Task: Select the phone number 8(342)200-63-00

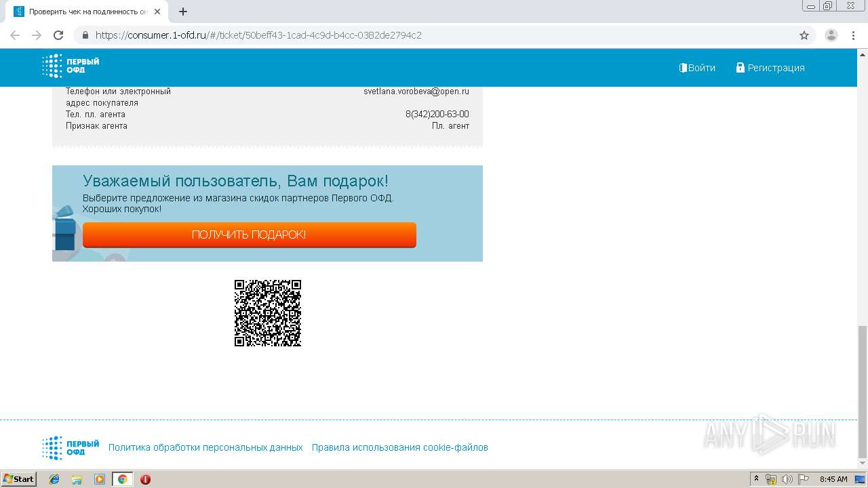Action: [437, 114]
